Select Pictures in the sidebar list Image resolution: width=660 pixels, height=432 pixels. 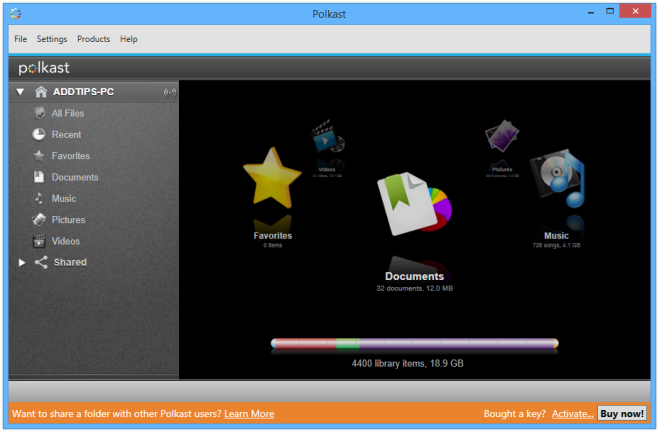[x=68, y=220]
